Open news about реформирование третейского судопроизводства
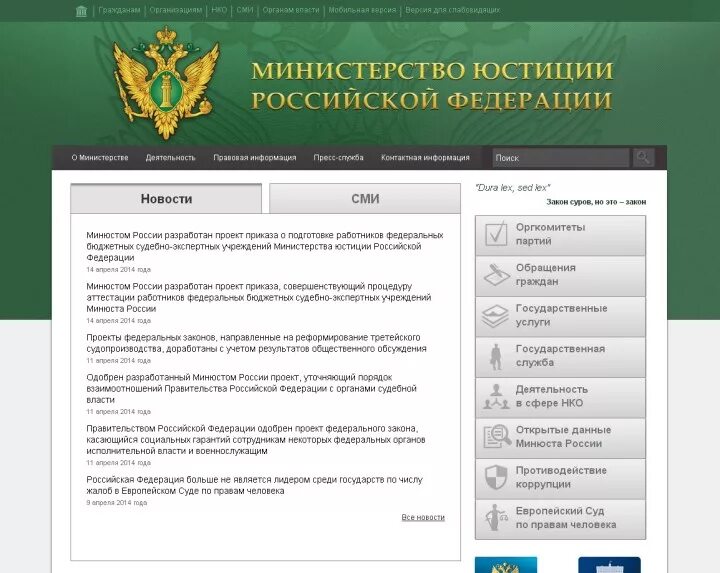Image resolution: width=720 pixels, height=573 pixels. click(256, 343)
